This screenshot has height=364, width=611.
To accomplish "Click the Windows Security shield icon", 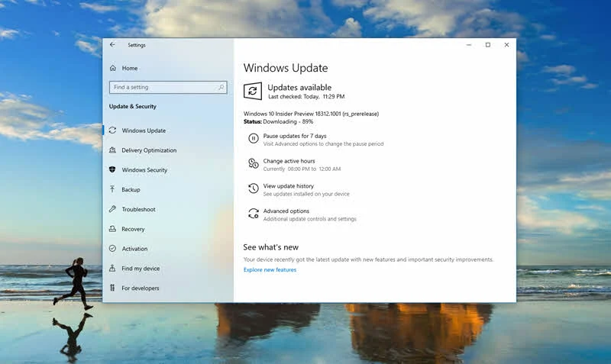I will [x=112, y=169].
